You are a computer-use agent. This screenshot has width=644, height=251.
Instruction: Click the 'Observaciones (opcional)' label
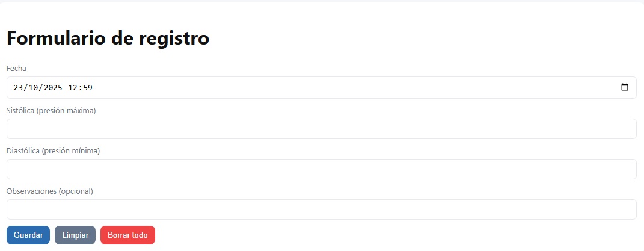49,191
